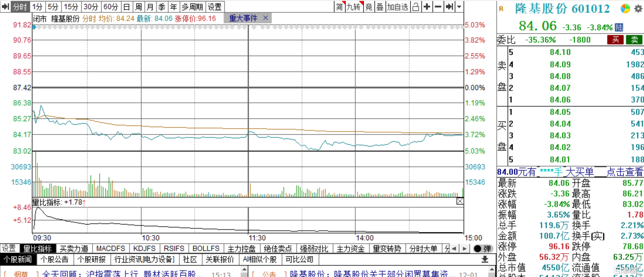644x277 pixels.
Task: Select the 15分 period chart
Action: [71, 7]
